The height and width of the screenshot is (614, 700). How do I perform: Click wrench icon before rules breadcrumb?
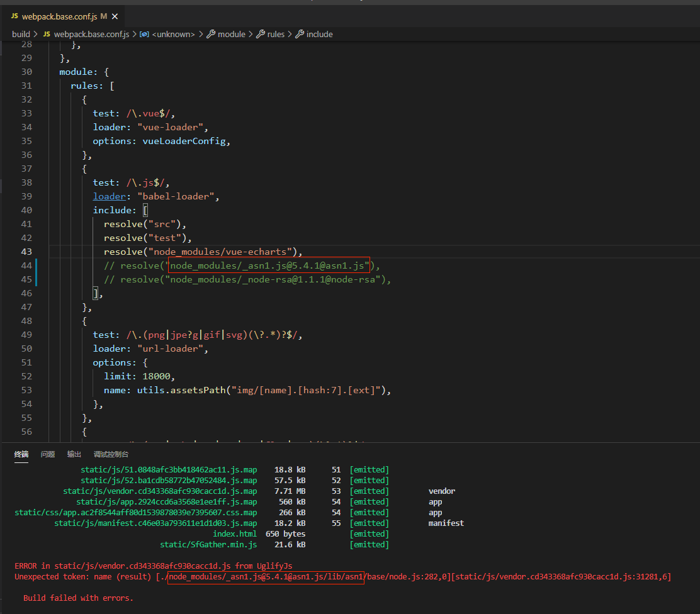[261, 35]
